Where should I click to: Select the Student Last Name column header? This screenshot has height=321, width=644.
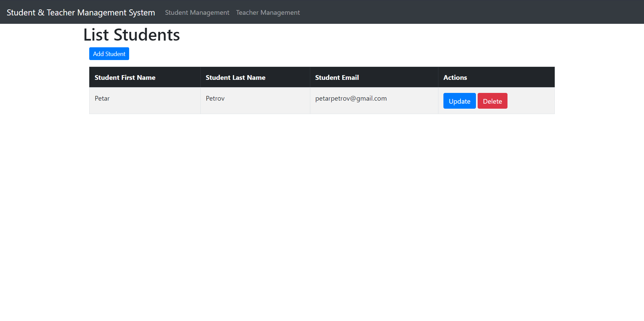click(235, 77)
